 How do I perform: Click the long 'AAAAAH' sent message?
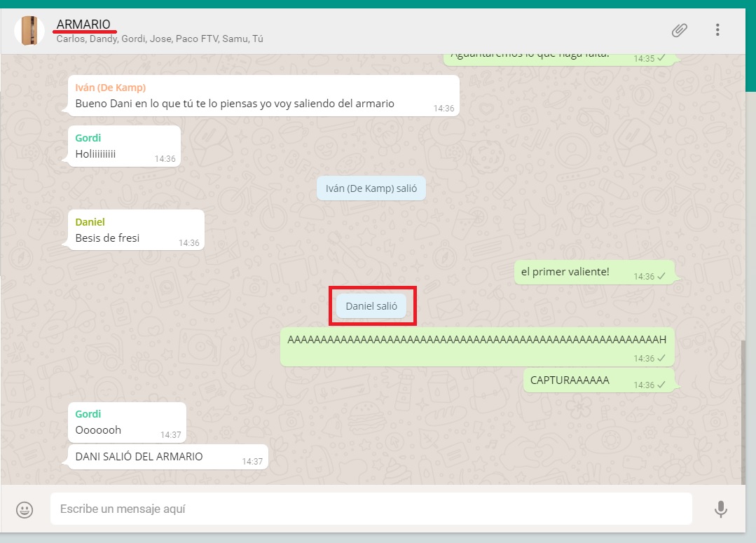[x=476, y=340]
